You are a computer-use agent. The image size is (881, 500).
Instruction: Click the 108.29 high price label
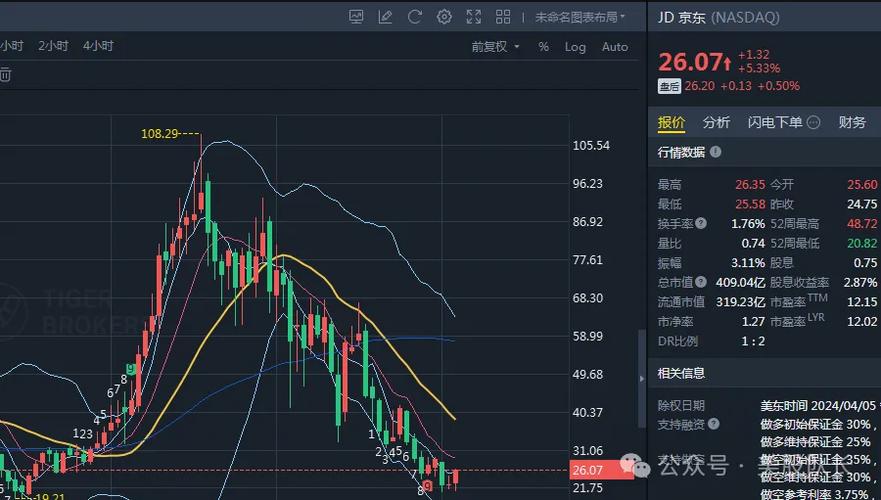tap(160, 134)
